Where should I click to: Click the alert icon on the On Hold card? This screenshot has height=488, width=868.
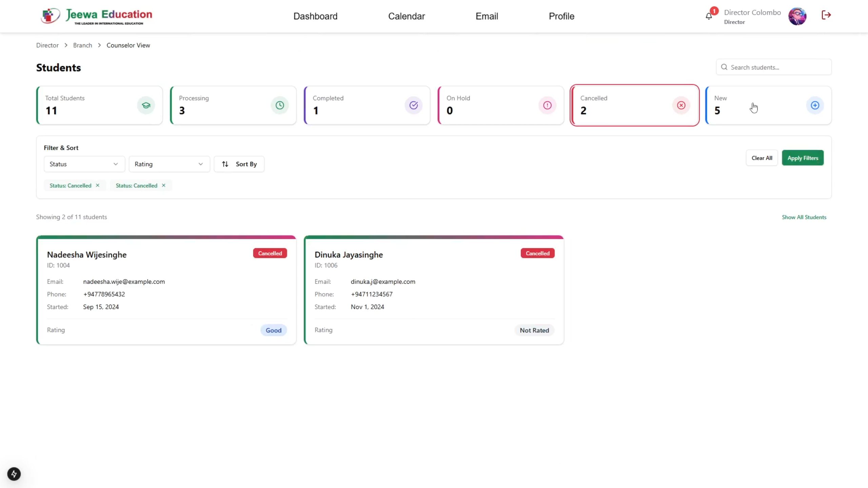(x=547, y=105)
